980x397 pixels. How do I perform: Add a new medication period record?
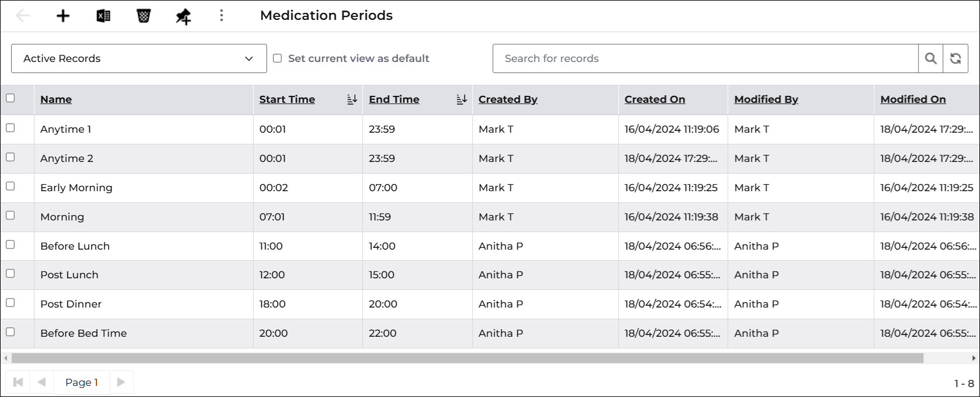pos(63,16)
